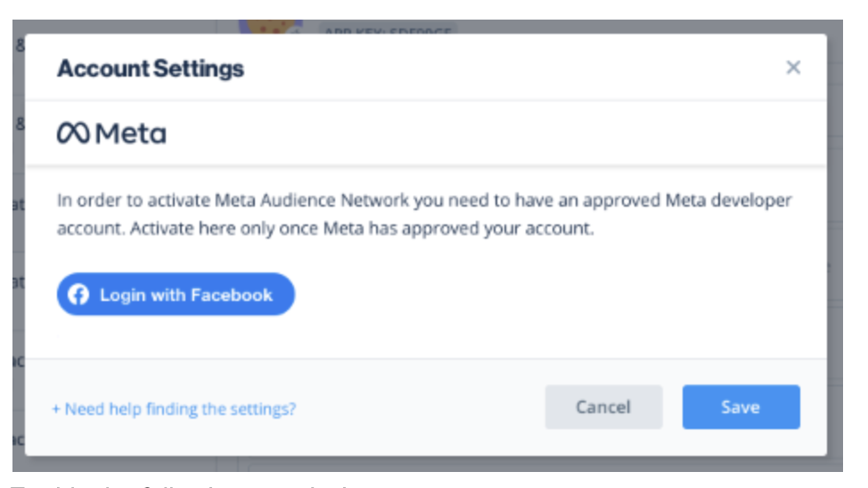
Task: Save the Meta account settings
Action: pos(741,407)
